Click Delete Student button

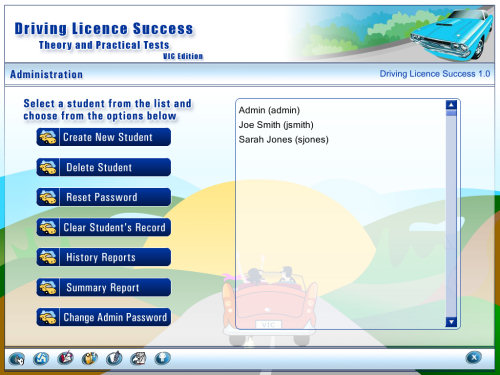104,167
